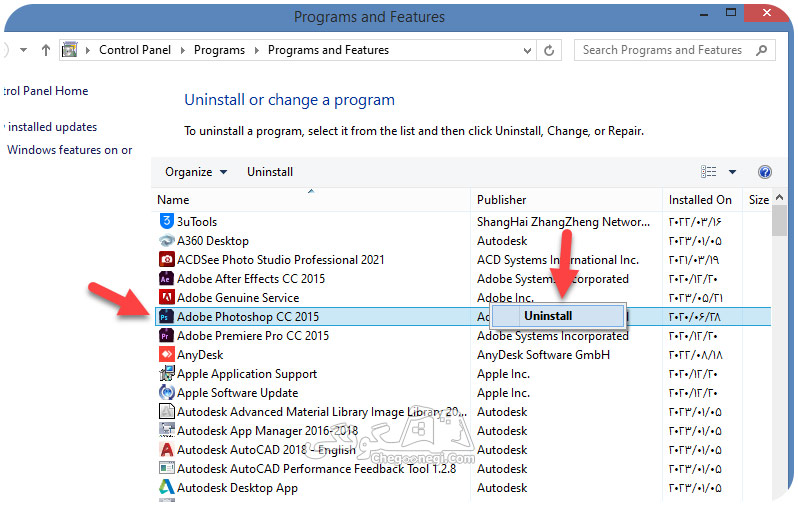The width and height of the screenshot is (798, 508).
Task: Click the Premiere Pro CC 2015 icon
Action: (x=166, y=335)
